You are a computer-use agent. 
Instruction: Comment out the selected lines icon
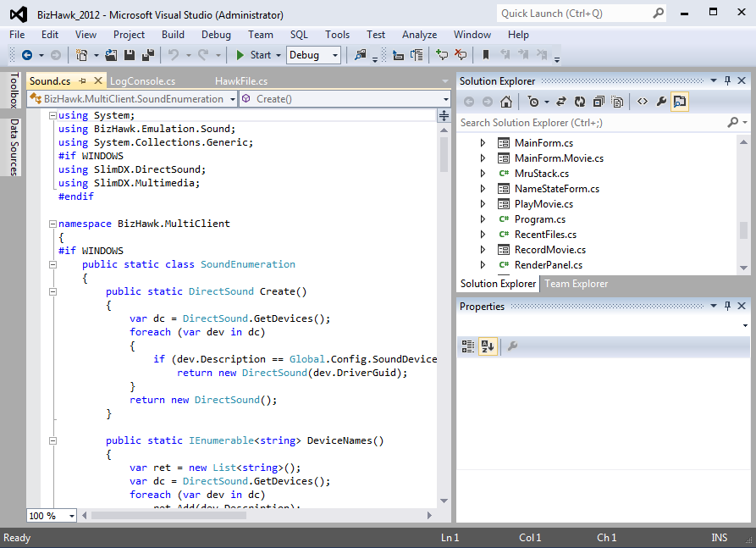coord(442,55)
